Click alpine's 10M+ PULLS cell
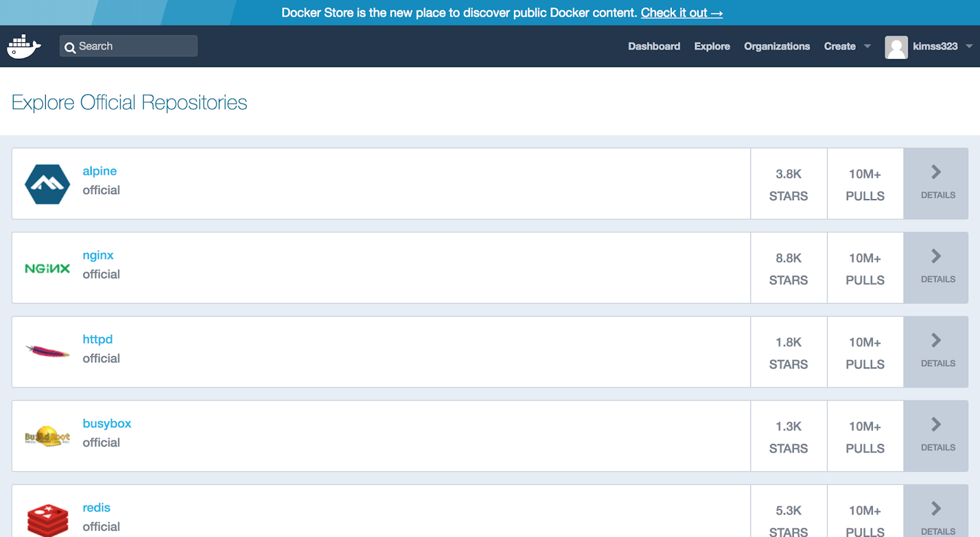 point(865,184)
